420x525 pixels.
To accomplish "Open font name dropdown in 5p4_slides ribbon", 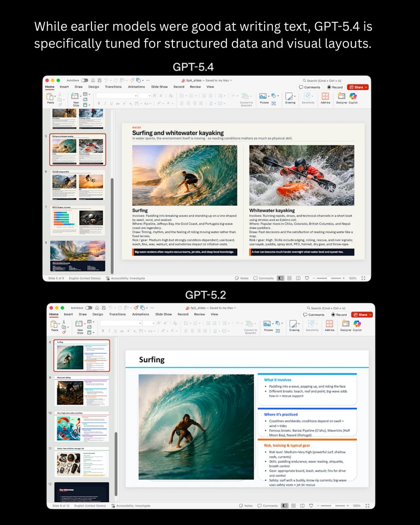I will [136, 95].
